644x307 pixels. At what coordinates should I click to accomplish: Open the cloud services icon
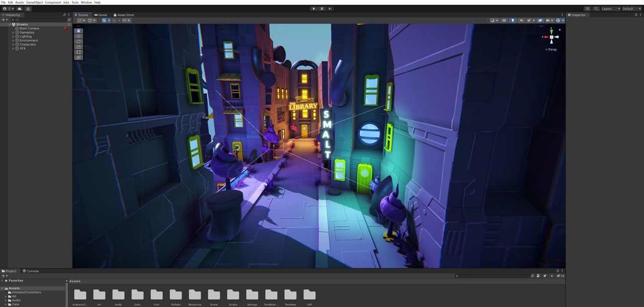pos(19,9)
